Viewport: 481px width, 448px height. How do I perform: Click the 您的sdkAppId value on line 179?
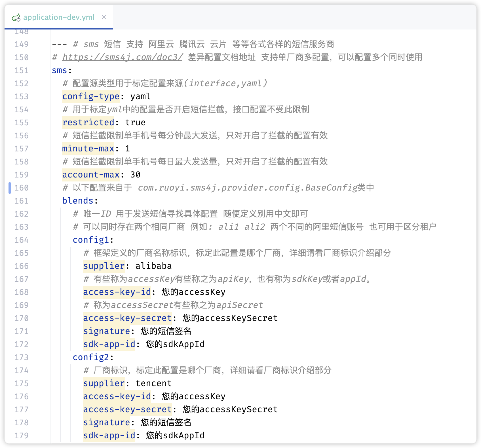coord(175,436)
